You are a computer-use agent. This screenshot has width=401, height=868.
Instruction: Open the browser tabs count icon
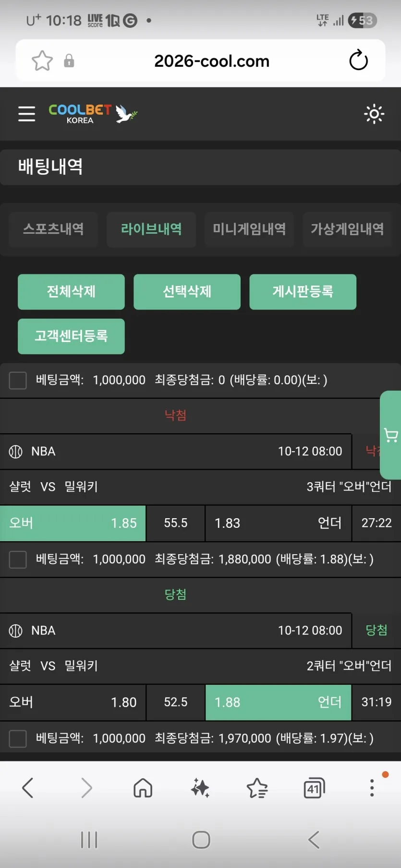click(x=315, y=788)
